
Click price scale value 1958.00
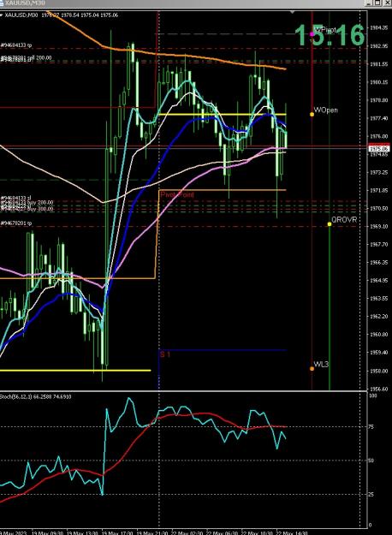(x=378, y=371)
